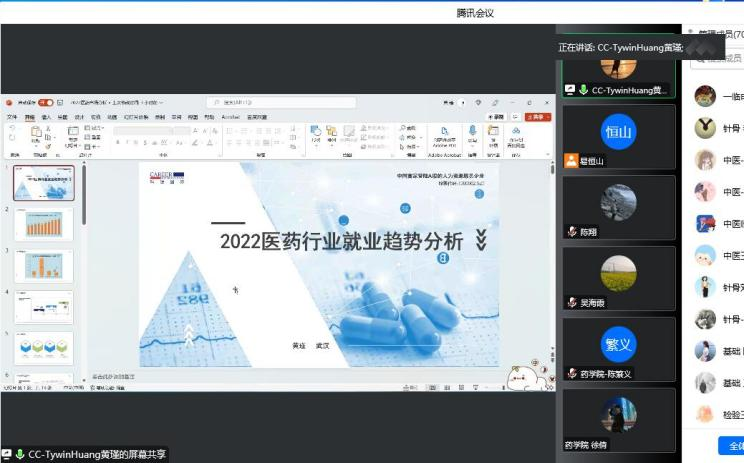Viewport: 744px width, 463px height.
Task: Select slide 2 thumbnail with bar chart
Action: coord(43,223)
